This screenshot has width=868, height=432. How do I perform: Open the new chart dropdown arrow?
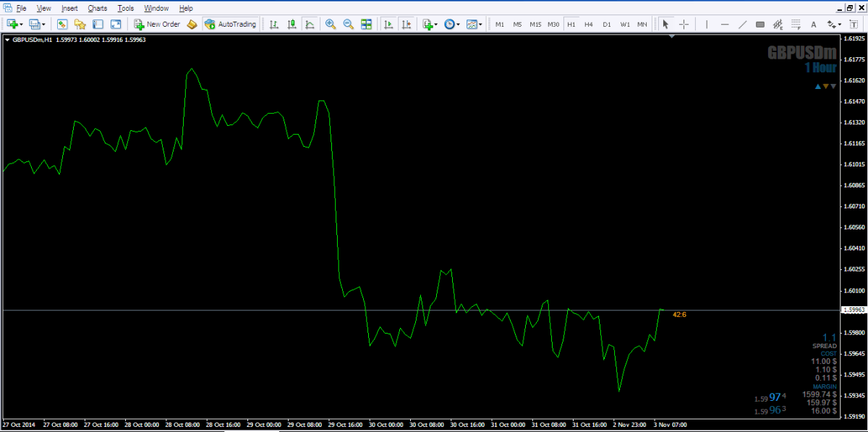[23, 25]
